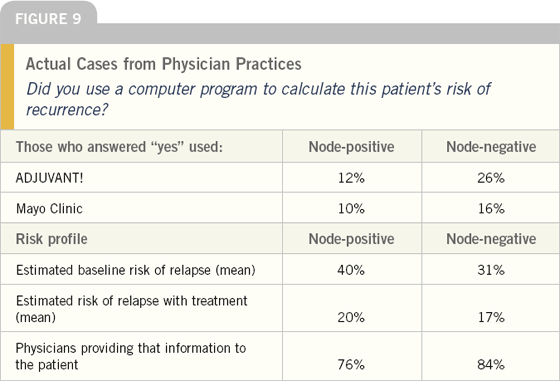Select the Estimated risk with treatment label
Image resolution: width=560 pixels, height=381 pixels.
131,309
